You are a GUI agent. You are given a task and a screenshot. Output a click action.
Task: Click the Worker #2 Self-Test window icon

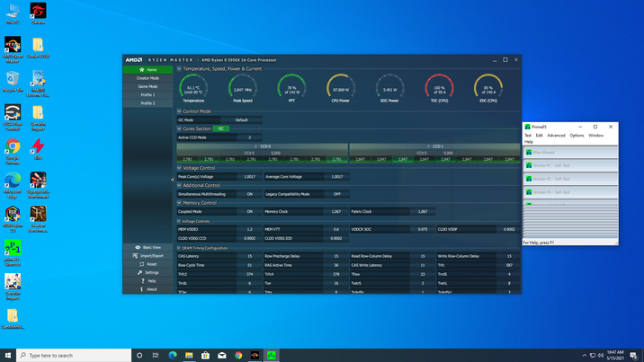pos(529,179)
